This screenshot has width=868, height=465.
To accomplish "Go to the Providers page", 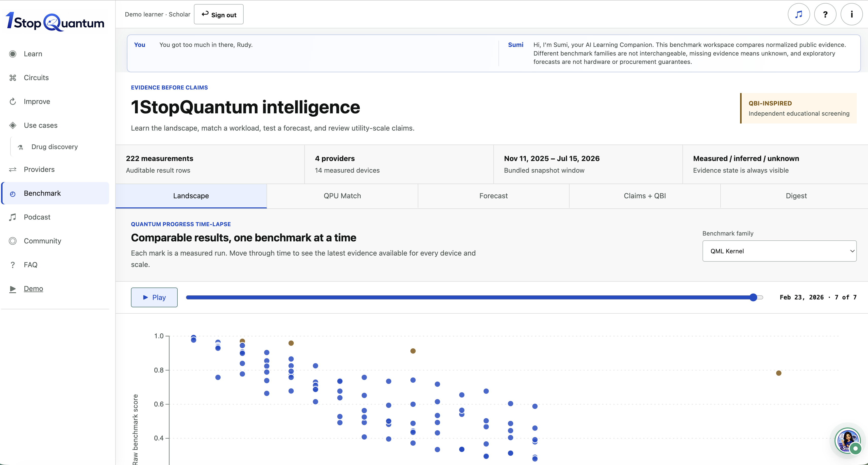I will (55, 170).
